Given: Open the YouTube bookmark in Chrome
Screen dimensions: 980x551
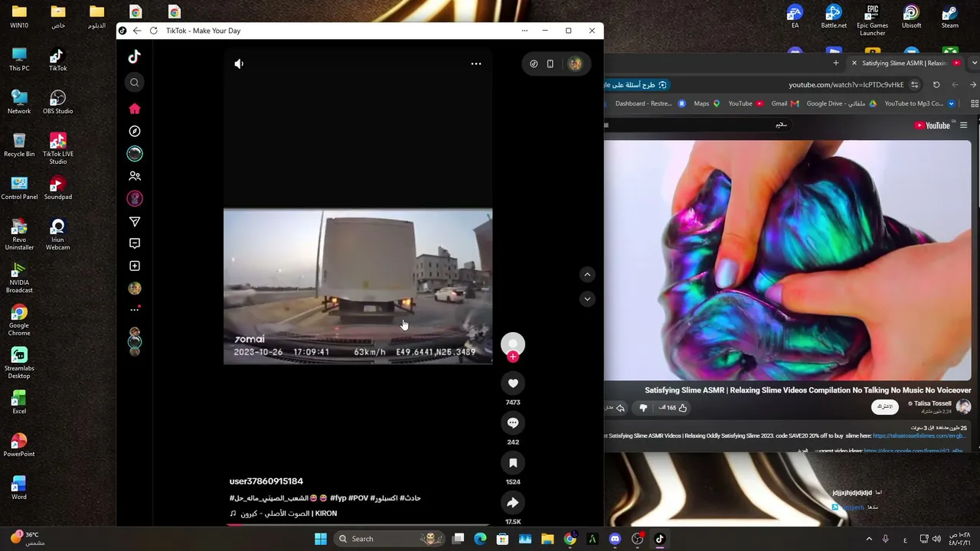Looking at the screenshot, I should pos(746,103).
